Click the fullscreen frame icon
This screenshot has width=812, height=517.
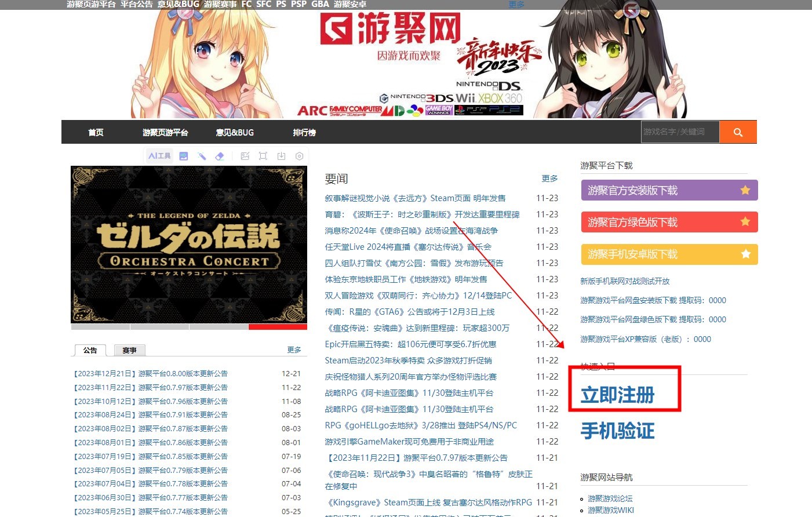coord(263,156)
